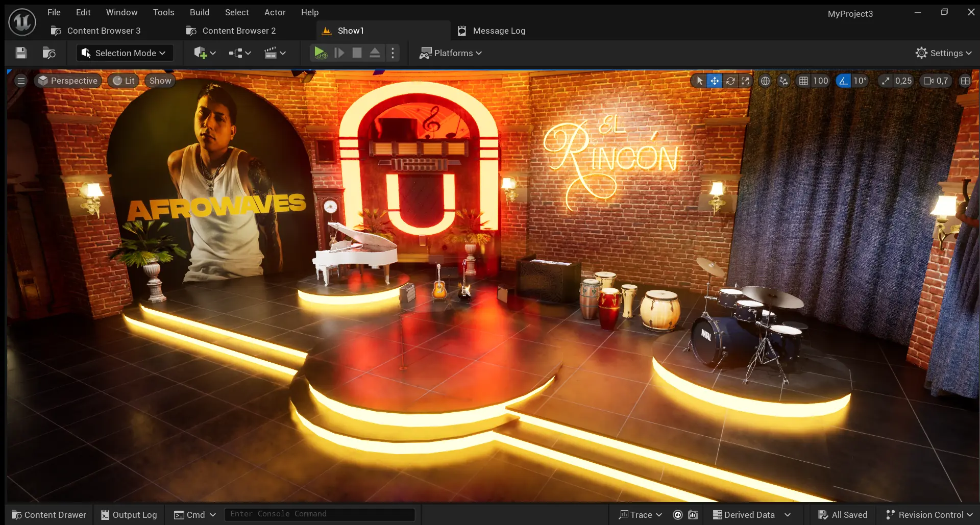Screen dimensions: 980x525
Task: Stop the play session
Action: tap(357, 53)
